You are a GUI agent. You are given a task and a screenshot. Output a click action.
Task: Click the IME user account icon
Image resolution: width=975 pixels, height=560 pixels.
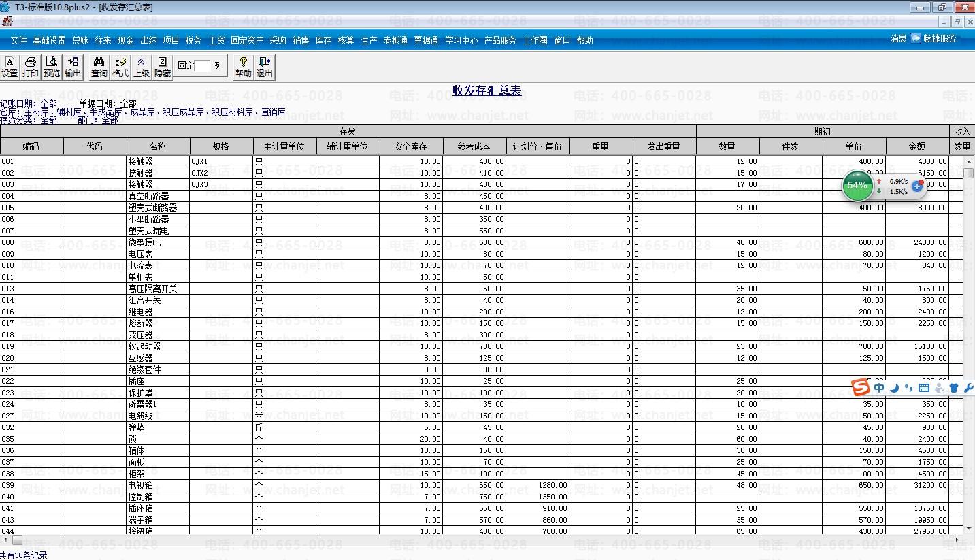click(940, 388)
